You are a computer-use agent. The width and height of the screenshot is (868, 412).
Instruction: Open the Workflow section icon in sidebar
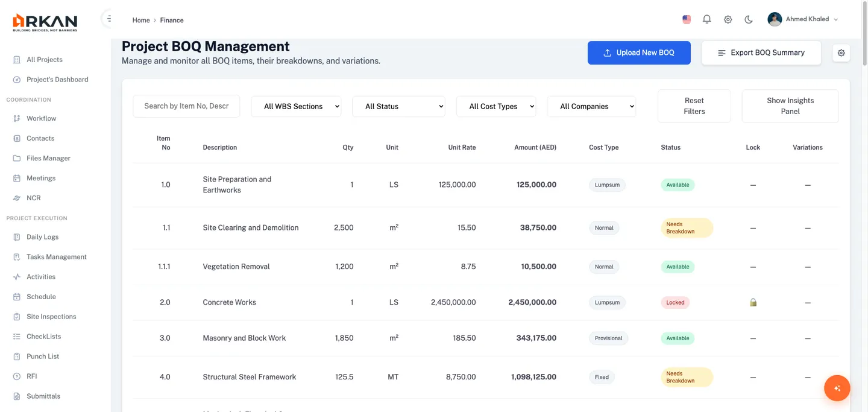click(x=16, y=118)
